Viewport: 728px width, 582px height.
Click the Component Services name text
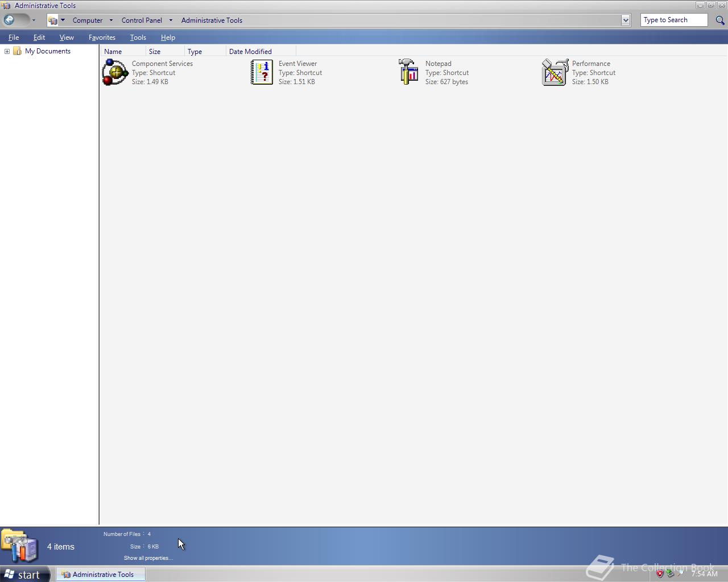tap(162, 64)
